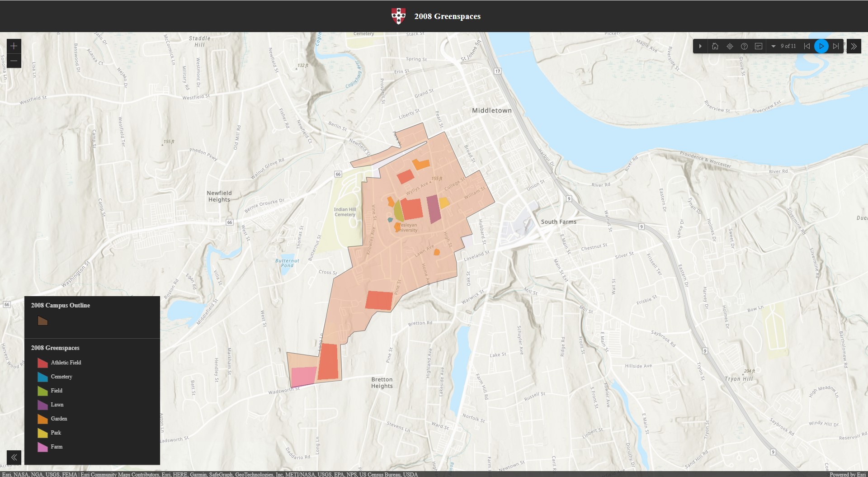Click athletic field polygon near Wadsworth St
This screenshot has height=477, width=868.
pos(328,362)
